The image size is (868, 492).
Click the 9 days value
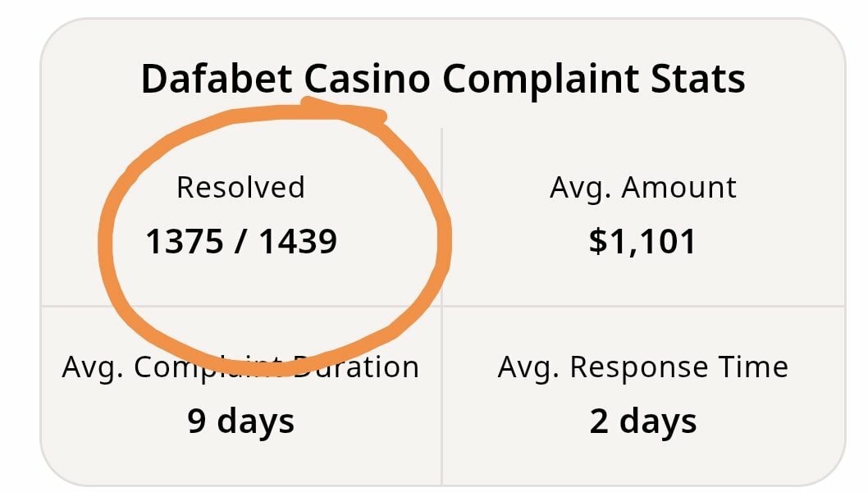tap(241, 422)
